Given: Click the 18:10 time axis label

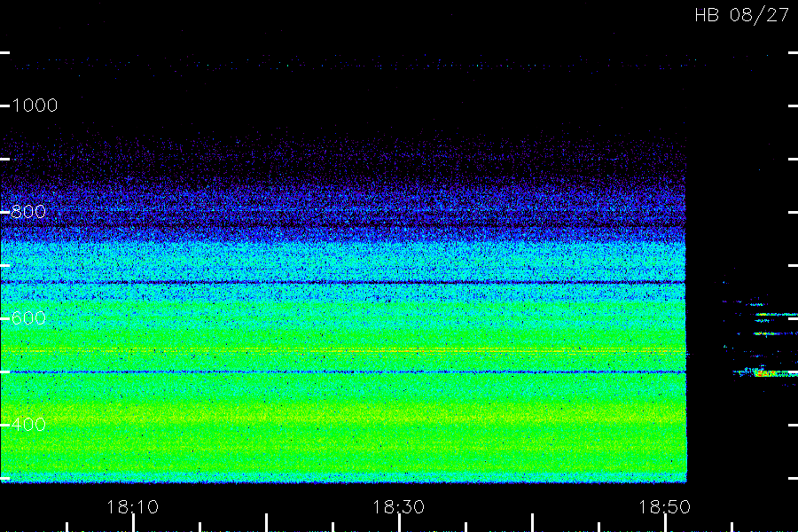Looking at the screenshot, I should point(132,507).
